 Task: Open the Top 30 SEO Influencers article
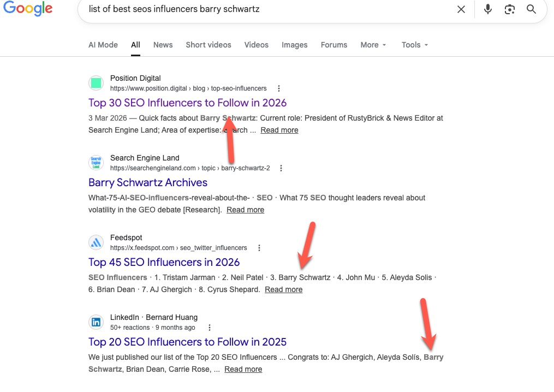click(x=187, y=103)
